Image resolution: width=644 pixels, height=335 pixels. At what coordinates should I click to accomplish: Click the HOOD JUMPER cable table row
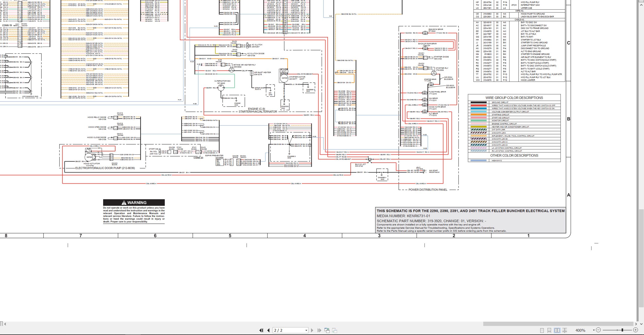[x=519, y=80]
